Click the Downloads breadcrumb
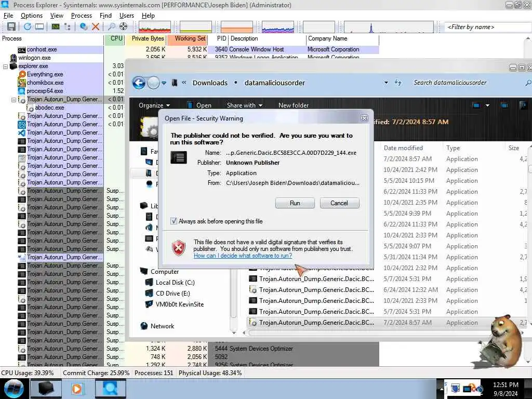 [210, 83]
